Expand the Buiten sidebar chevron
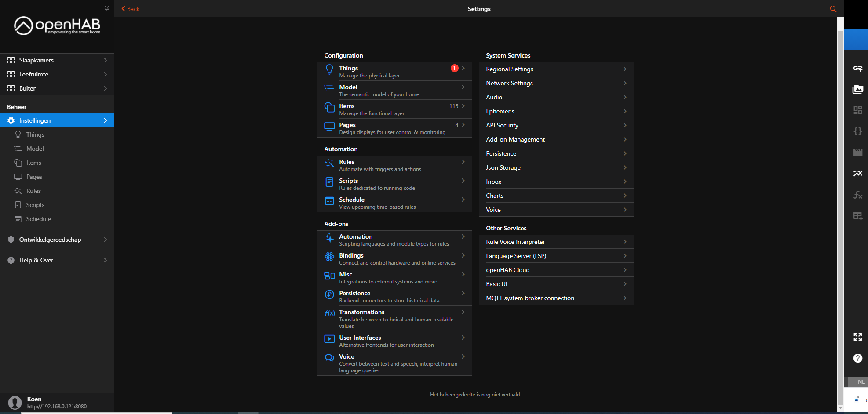The width and height of the screenshot is (868, 414). point(106,88)
